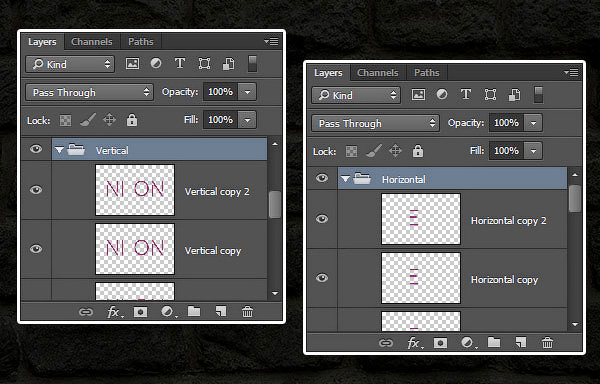Create new layer in Horizontal panel
The width and height of the screenshot is (600, 384).
click(x=521, y=342)
